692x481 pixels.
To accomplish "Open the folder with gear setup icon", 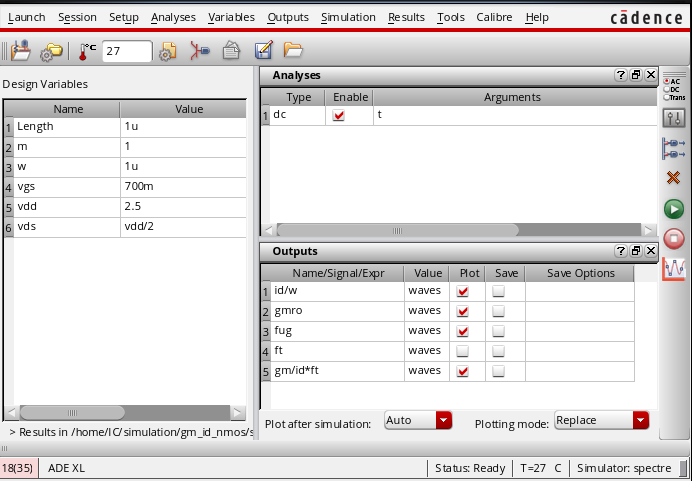I will 51,52.
